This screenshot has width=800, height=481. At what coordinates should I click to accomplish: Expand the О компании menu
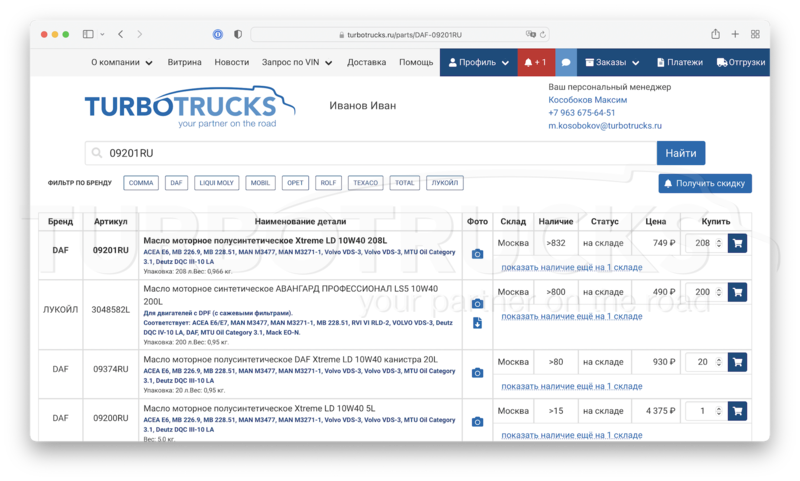point(121,62)
